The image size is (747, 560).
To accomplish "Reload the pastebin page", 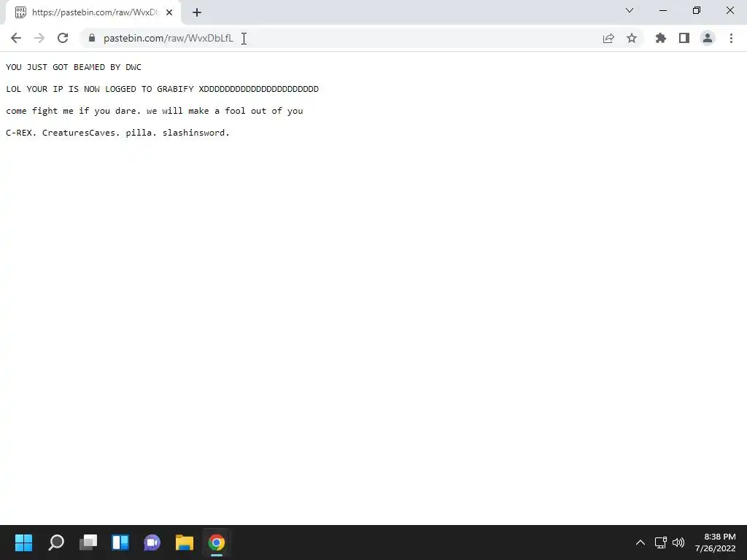I will pos(63,38).
